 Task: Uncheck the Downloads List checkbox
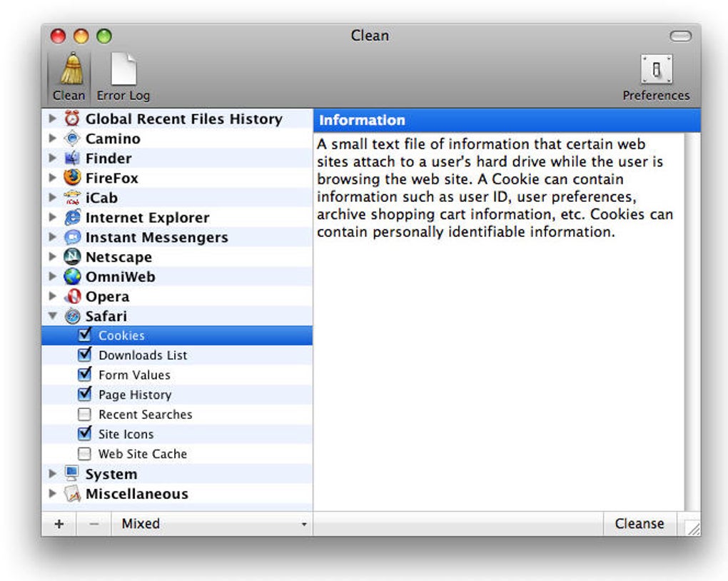pyautogui.click(x=84, y=354)
